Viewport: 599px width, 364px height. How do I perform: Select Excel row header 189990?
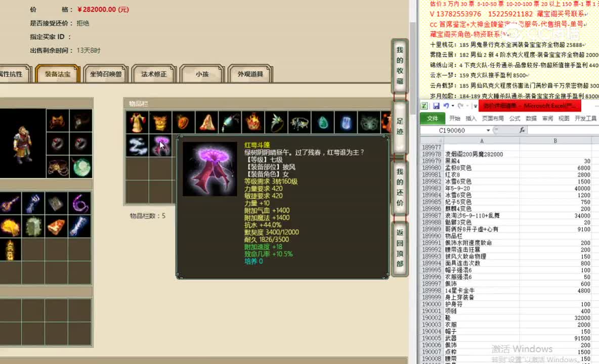[432, 236]
